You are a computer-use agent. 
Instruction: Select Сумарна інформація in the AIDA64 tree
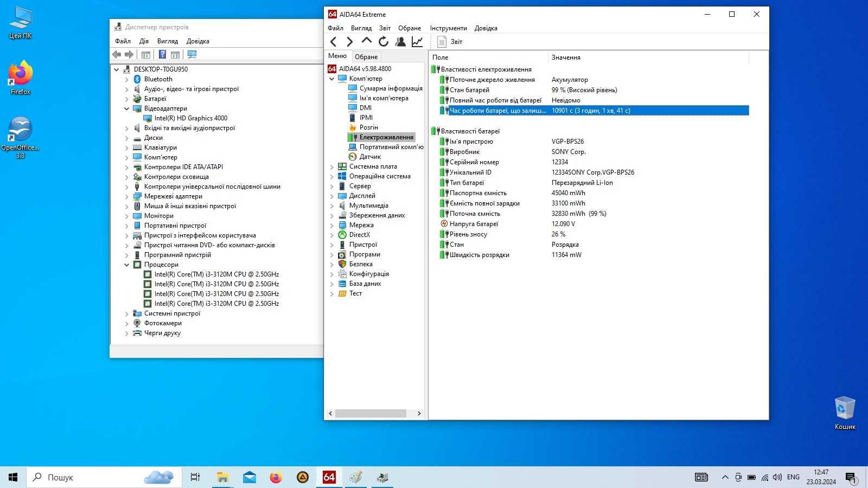(x=391, y=88)
